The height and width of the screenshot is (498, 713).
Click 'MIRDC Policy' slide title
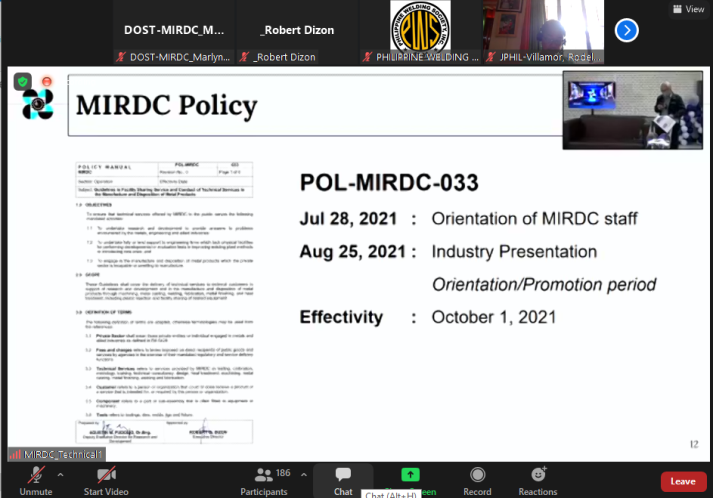pyautogui.click(x=166, y=106)
